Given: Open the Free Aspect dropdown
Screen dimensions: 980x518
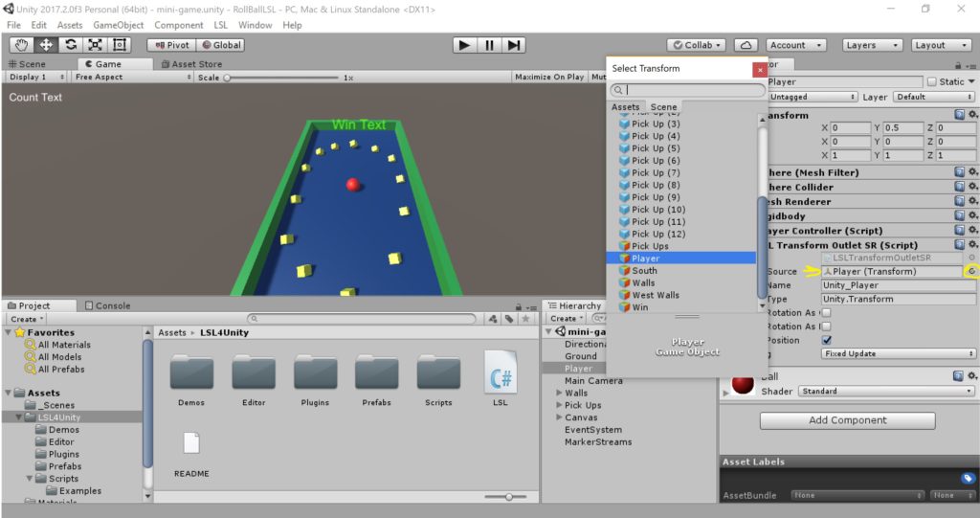Looking at the screenshot, I should pos(132,77).
